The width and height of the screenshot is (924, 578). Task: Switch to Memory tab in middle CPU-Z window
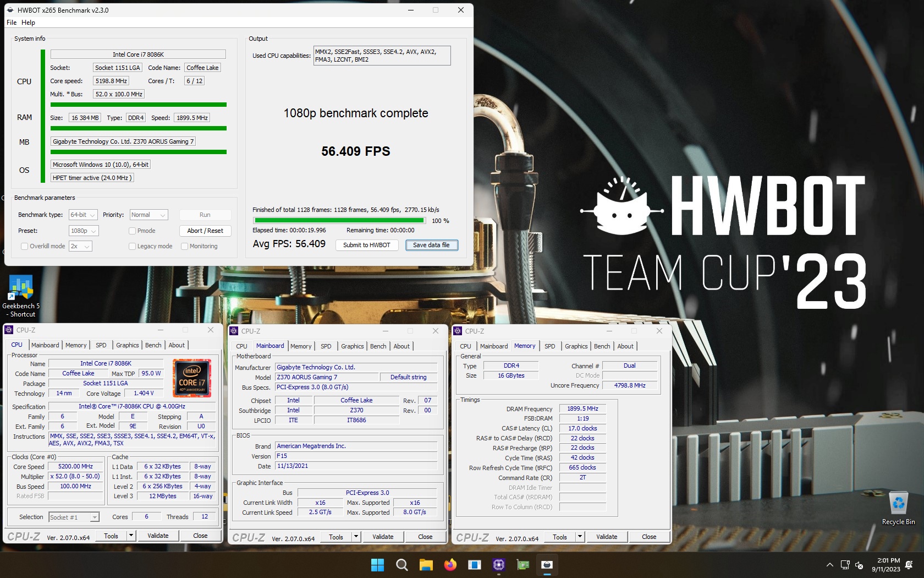click(301, 346)
